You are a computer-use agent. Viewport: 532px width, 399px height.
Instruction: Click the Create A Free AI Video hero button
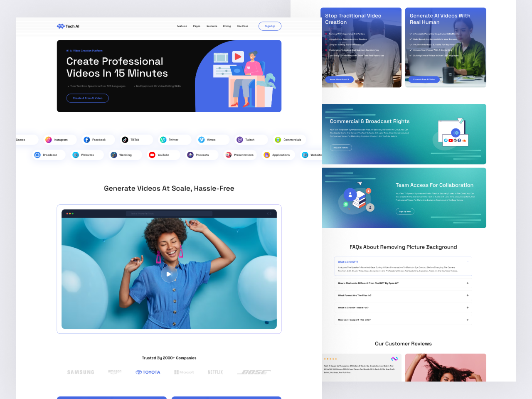[88, 98]
